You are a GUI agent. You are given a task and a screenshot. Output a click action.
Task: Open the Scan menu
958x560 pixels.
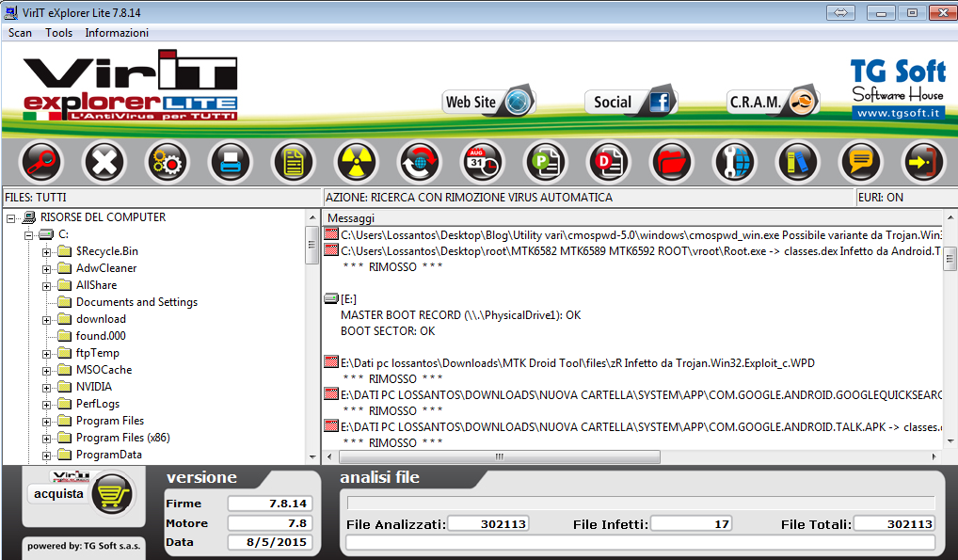click(x=20, y=33)
